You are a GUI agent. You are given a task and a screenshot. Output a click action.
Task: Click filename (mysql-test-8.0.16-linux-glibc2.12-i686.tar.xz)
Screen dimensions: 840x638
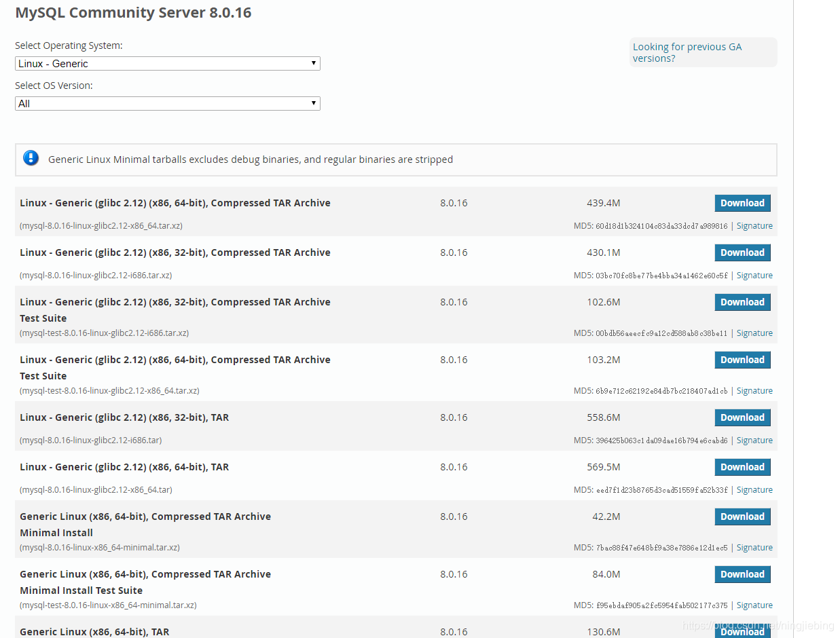[105, 333]
